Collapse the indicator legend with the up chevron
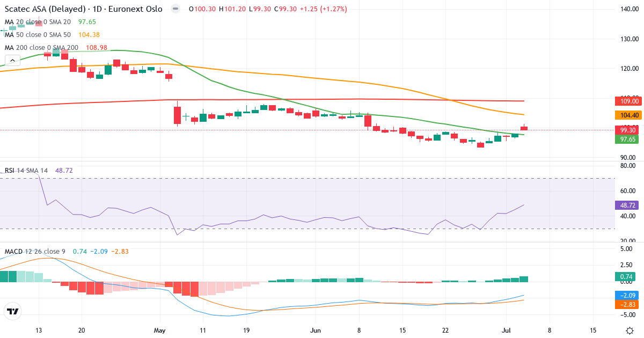Image resolution: width=644 pixels, height=338 pixels. [12, 60]
